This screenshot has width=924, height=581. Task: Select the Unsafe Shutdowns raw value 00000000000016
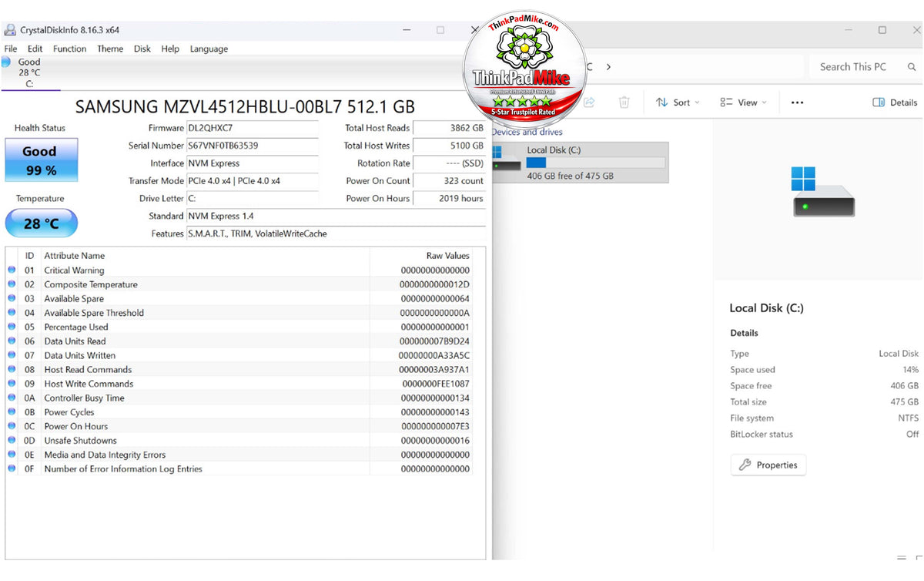click(435, 441)
